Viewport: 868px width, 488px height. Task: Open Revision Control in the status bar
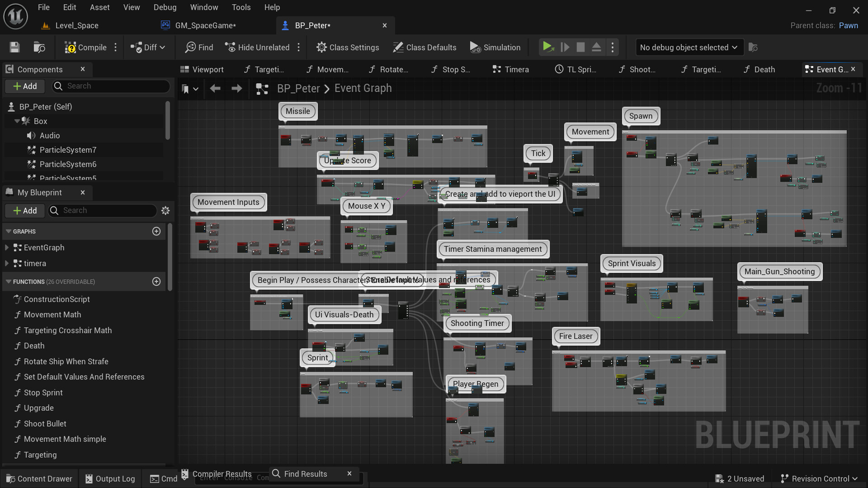pos(819,478)
